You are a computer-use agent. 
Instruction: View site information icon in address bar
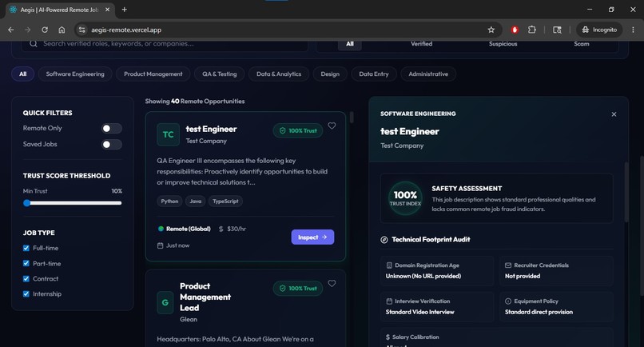(x=82, y=30)
